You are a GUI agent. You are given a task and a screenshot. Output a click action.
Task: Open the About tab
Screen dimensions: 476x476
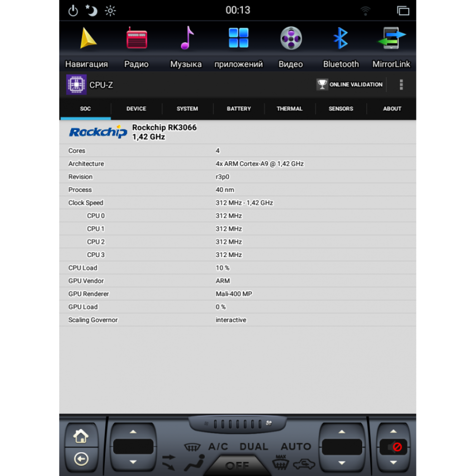point(392,109)
